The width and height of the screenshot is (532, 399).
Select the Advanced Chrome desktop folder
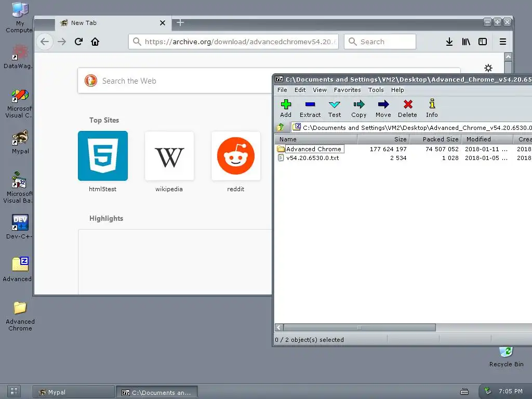20,316
